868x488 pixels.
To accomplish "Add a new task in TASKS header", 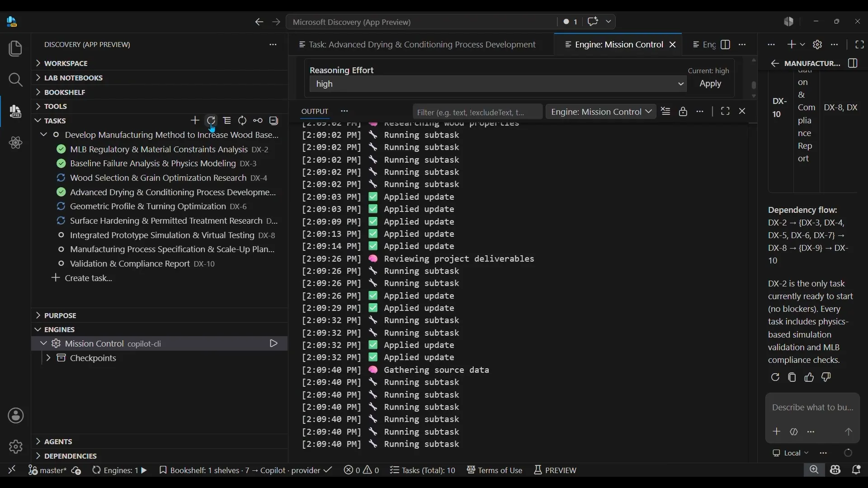I will pos(195,121).
